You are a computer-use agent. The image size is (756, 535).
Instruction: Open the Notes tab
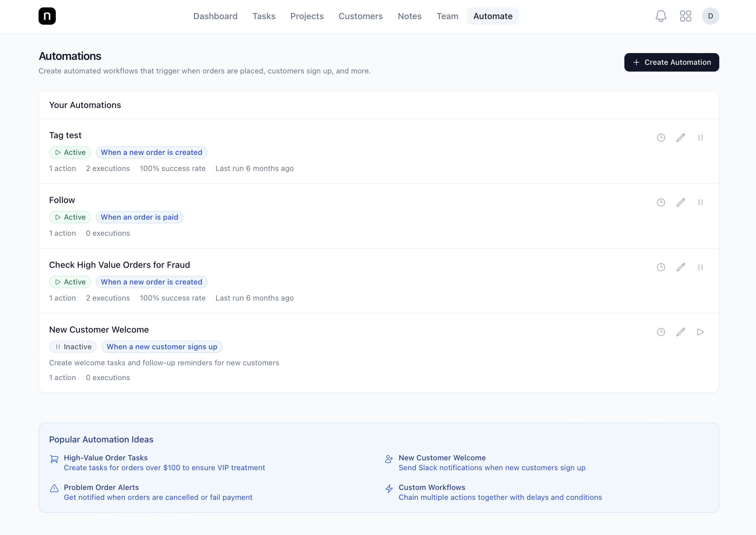pos(410,16)
